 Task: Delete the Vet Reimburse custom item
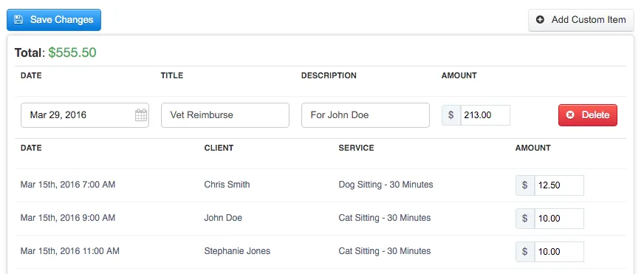588,115
